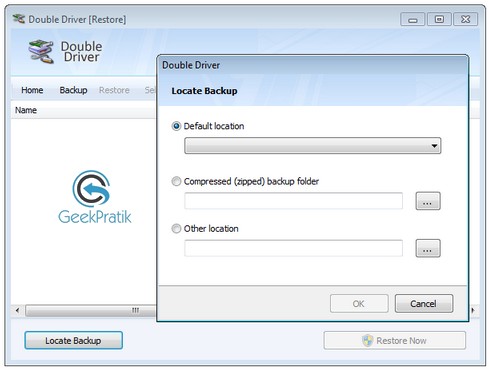Click the Restore Now button

[394, 340]
